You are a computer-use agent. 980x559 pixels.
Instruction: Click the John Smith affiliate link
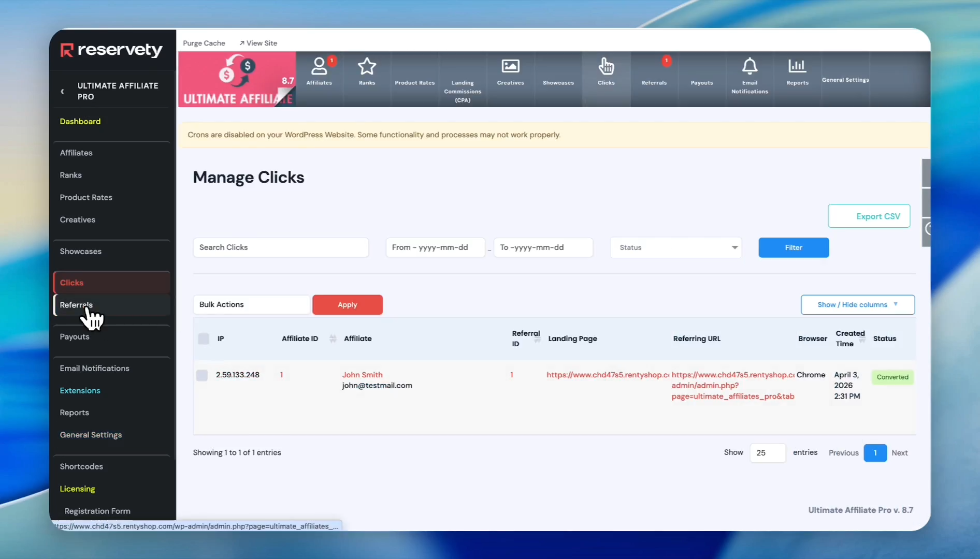tap(362, 375)
